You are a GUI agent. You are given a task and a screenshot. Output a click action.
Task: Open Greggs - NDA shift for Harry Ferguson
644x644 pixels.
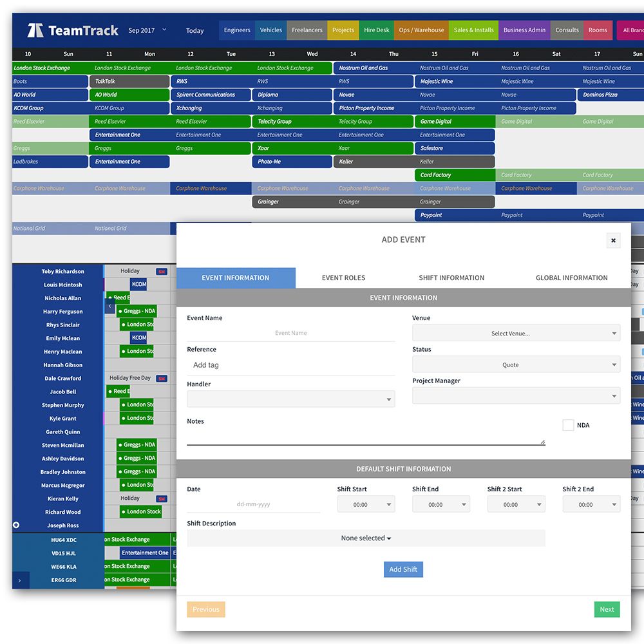137,311
